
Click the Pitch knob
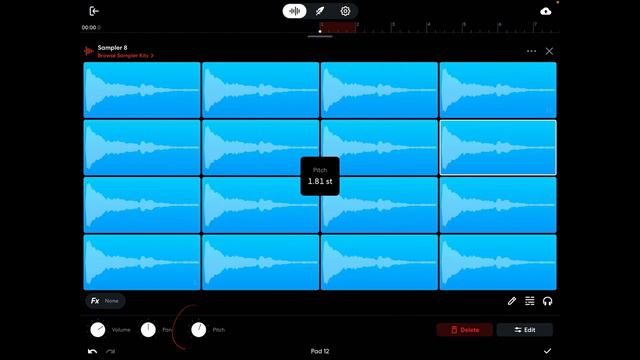(x=199, y=330)
